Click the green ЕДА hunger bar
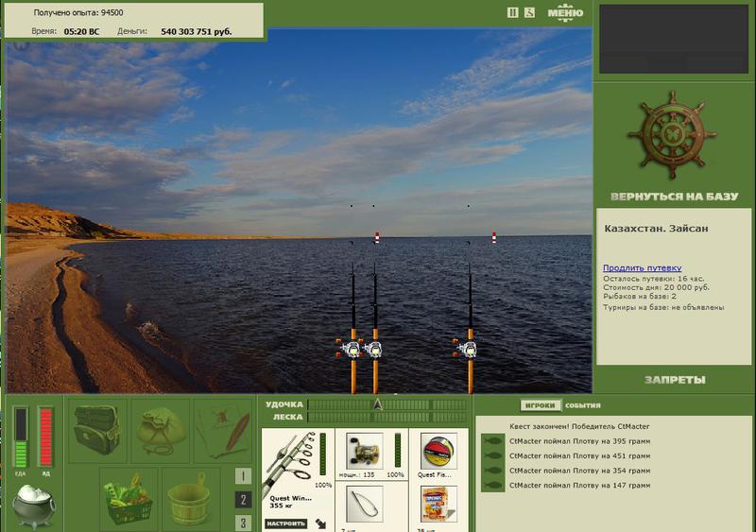 tap(20, 437)
